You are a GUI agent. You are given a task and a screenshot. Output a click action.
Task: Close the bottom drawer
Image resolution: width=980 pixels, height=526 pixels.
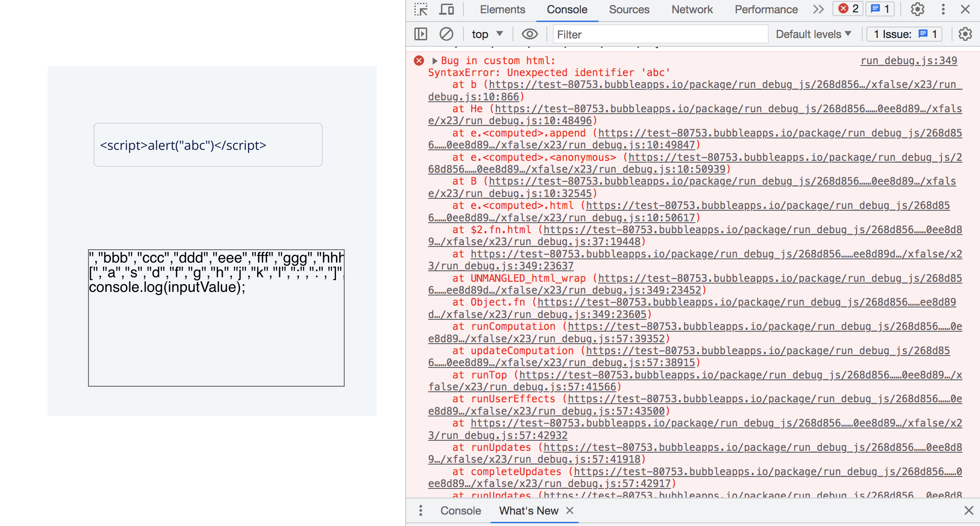969,510
